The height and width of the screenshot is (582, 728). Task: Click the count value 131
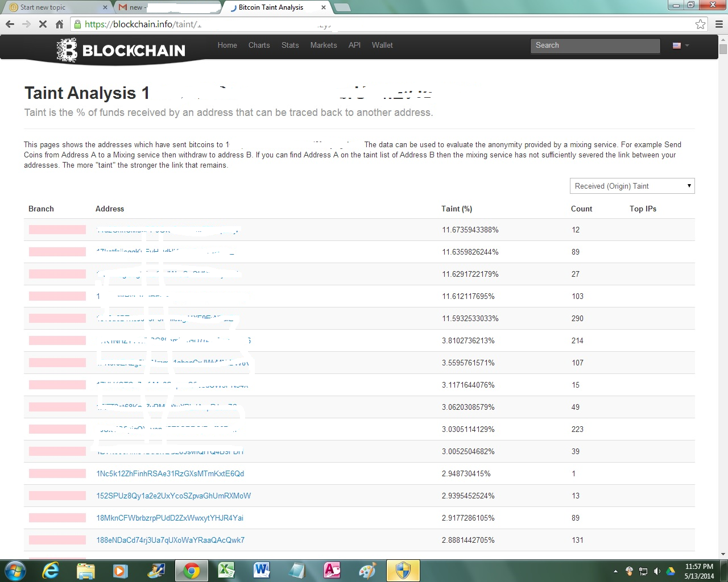[577, 540]
